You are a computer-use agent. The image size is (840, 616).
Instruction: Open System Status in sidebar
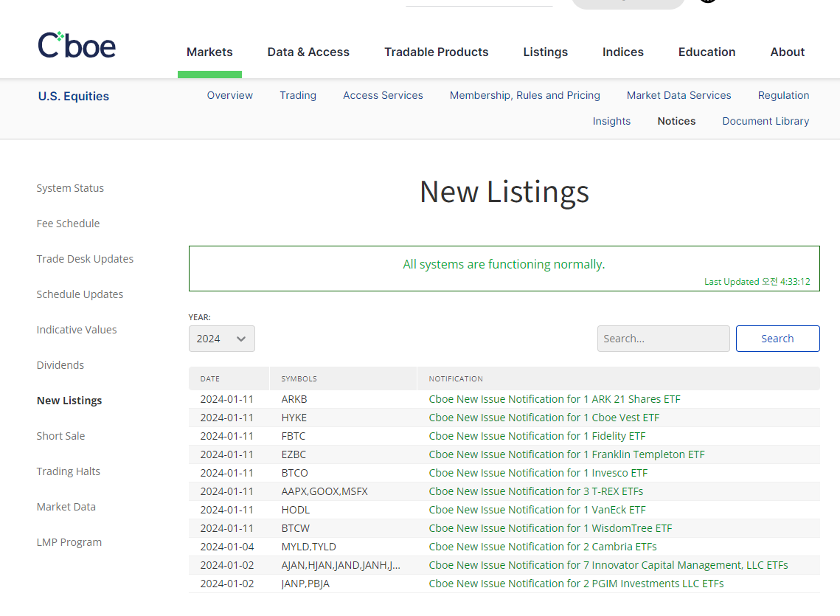70,188
